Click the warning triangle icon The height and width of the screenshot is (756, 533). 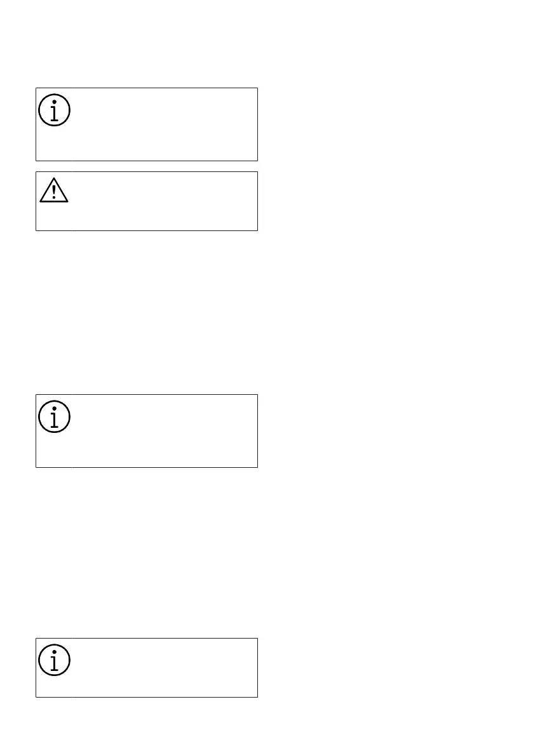click(x=54, y=190)
